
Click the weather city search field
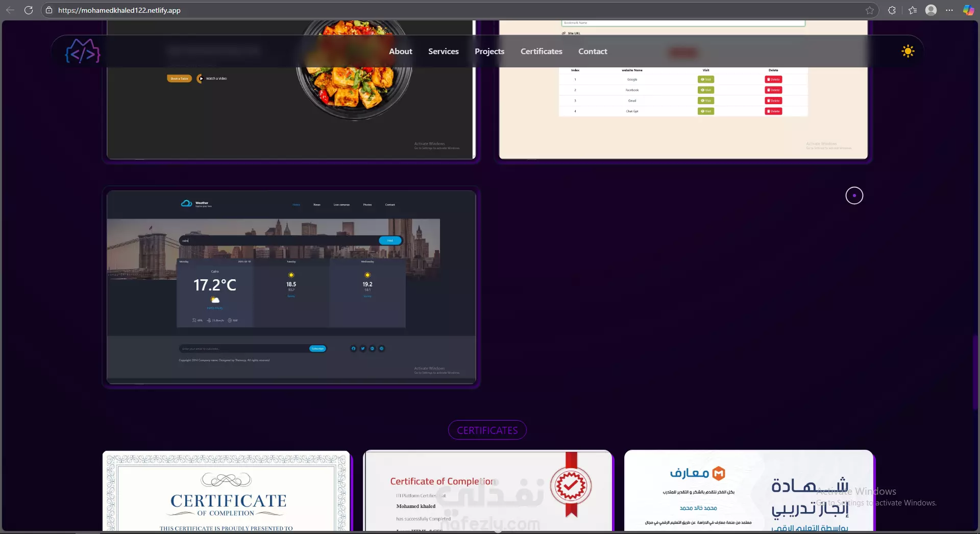click(x=279, y=240)
